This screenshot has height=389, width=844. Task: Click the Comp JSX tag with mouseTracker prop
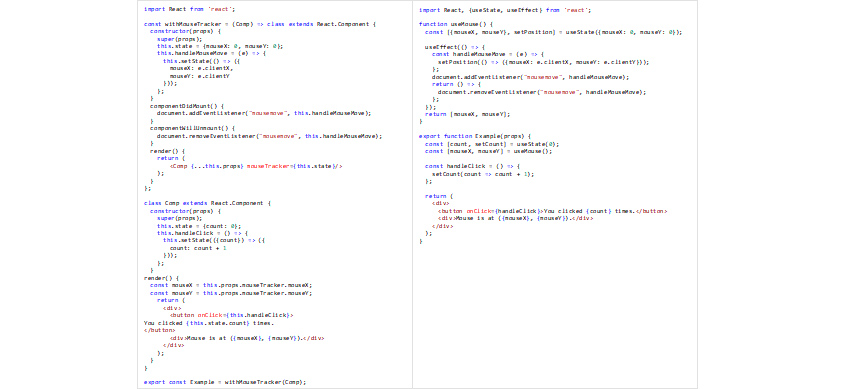coord(256,166)
